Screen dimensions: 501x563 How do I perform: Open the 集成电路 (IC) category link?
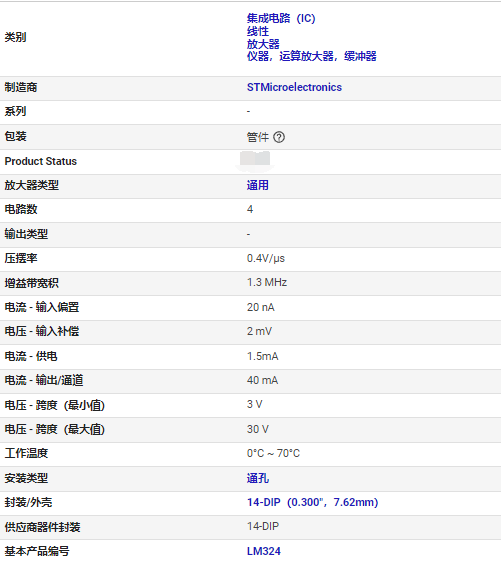(281, 18)
